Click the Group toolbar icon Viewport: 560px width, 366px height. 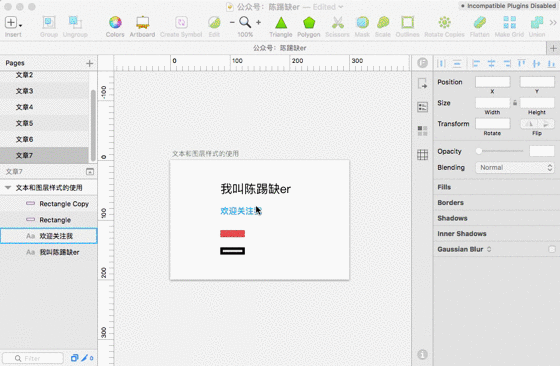tap(49, 23)
